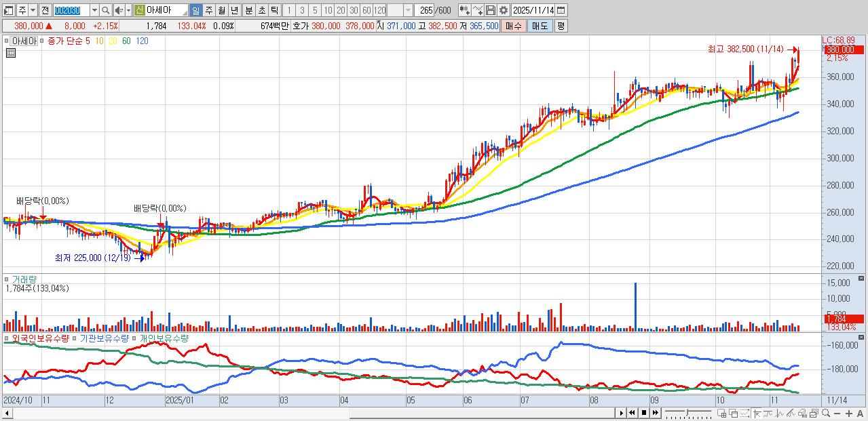Select the 10 interval button
868x421 pixels.
[x=327, y=10]
